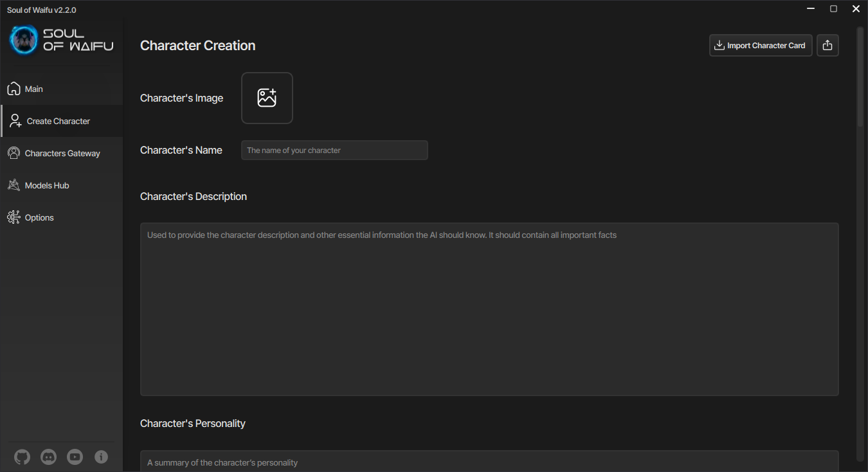Click the Character's Image label
The width and height of the screenshot is (868, 472).
pos(182,98)
